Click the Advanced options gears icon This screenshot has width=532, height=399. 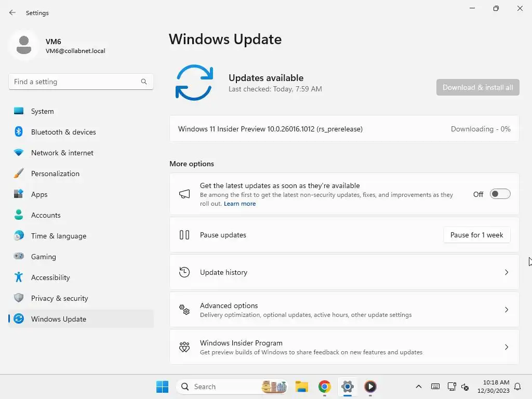(184, 310)
